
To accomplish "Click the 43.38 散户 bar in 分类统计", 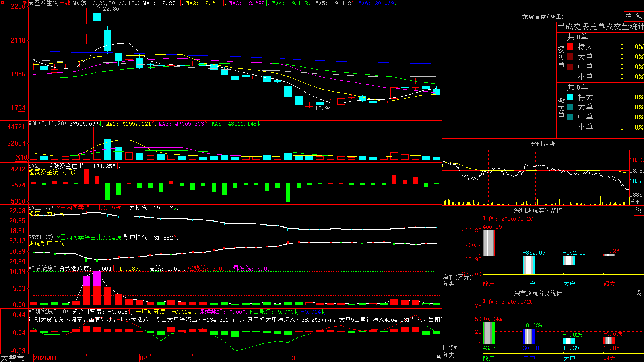I will pos(489,333).
